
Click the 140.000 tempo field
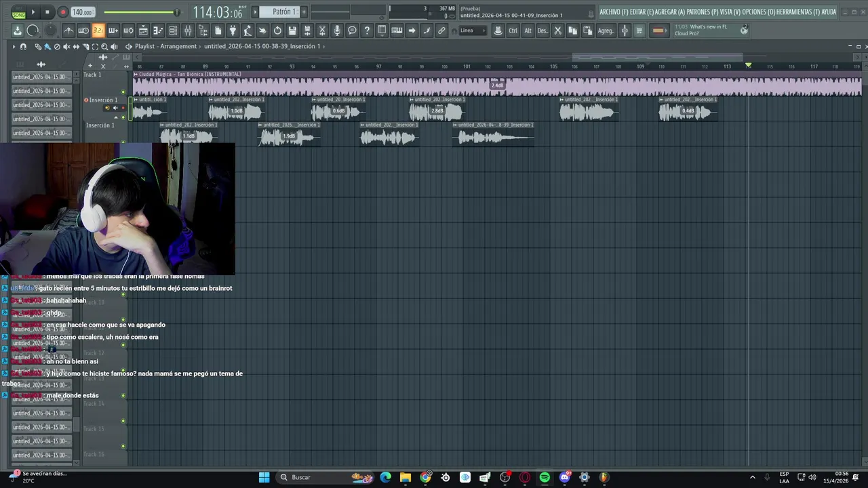click(x=83, y=12)
